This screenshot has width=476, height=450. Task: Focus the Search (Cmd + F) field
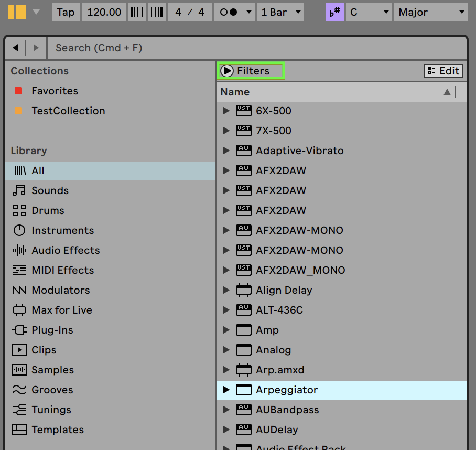(x=256, y=48)
